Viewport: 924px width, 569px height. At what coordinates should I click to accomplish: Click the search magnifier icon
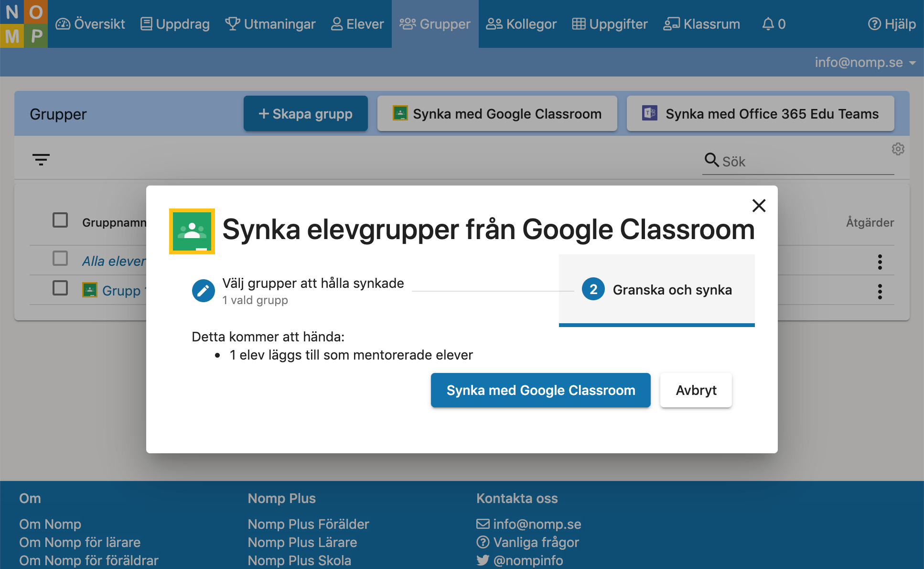[712, 160]
